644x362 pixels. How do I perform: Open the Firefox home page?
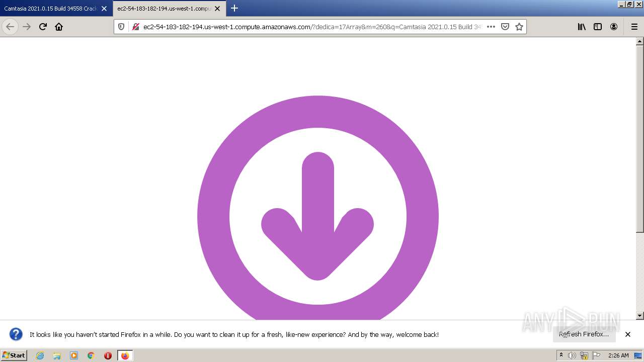[x=59, y=27]
